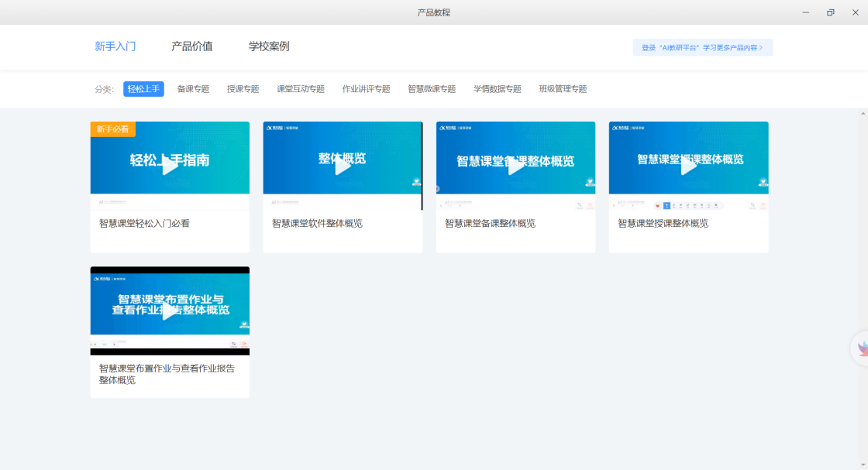This screenshot has width=868, height=470.
Task: Select the 备课专题 category filter
Action: coord(193,89)
